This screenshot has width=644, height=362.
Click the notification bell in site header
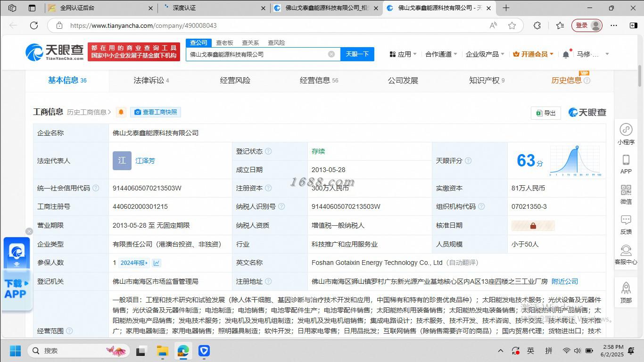pos(566,54)
